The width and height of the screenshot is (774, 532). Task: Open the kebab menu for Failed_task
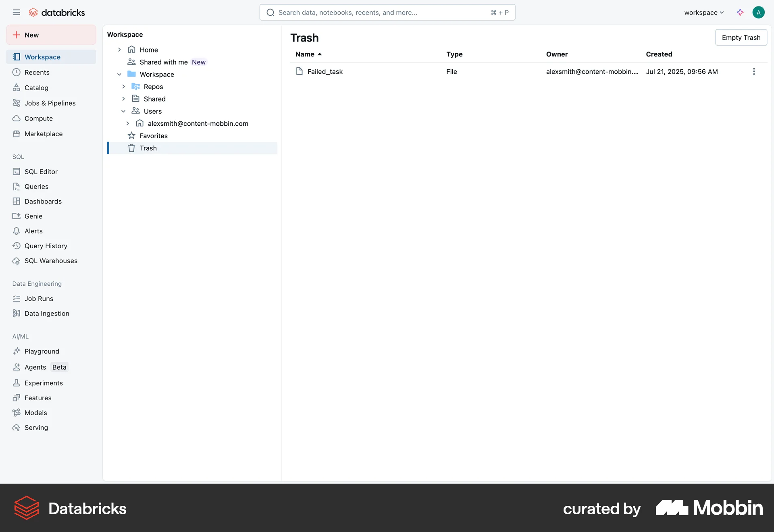(754, 71)
